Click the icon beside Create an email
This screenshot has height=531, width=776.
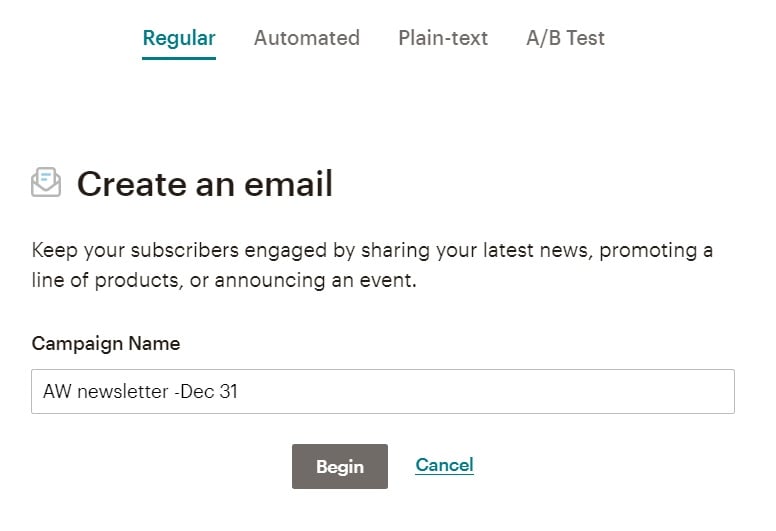tap(46, 183)
